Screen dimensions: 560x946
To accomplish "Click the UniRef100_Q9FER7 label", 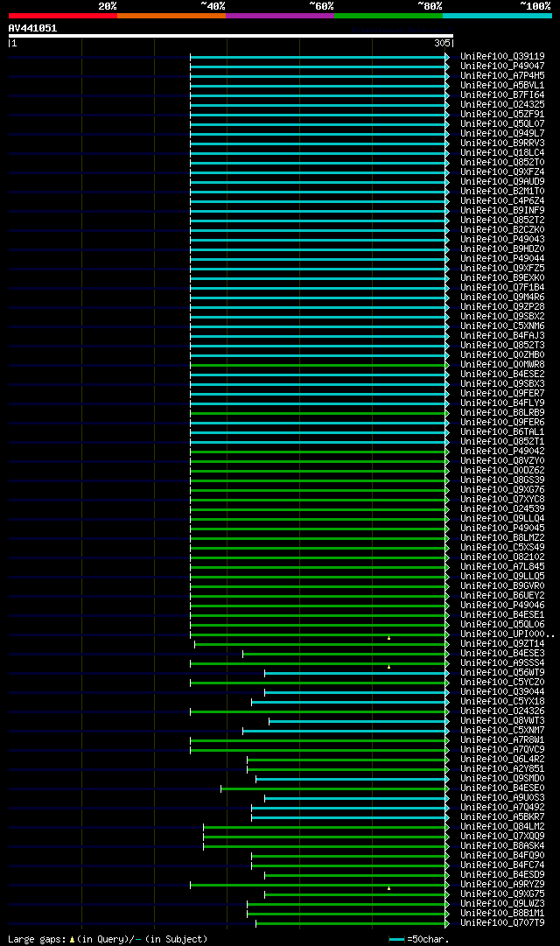I will click(x=502, y=393).
